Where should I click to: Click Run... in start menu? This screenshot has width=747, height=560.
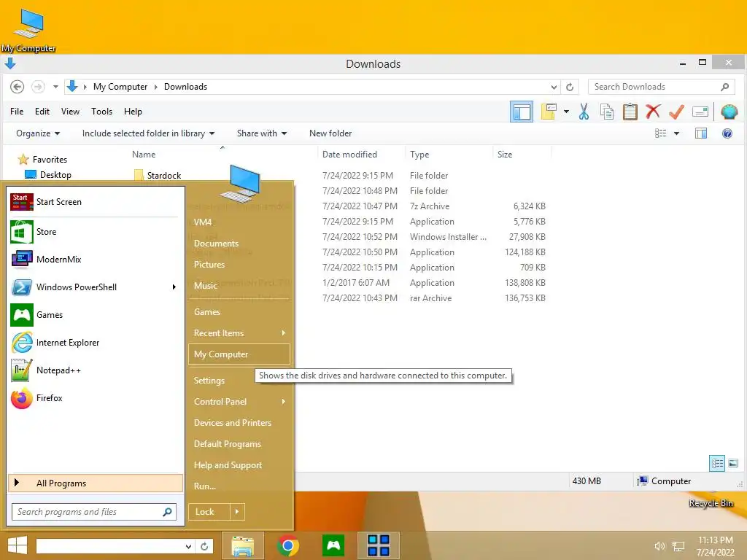(239, 486)
